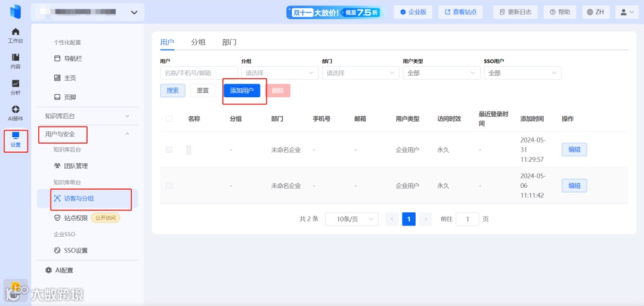This screenshot has width=644, height=306.
Task: Select page 1 in pagination
Action: [x=408, y=219]
